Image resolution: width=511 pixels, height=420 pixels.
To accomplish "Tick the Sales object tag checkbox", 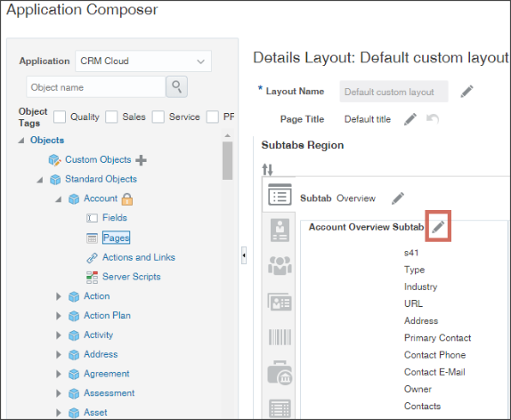I will (111, 117).
